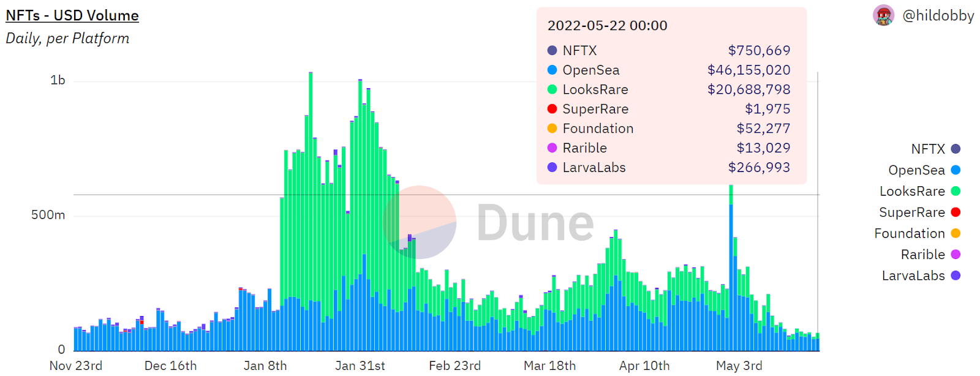The height and width of the screenshot is (376, 980).
Task: Click the NFTX value $750,669 in tooltip
Action: pyautogui.click(x=759, y=50)
